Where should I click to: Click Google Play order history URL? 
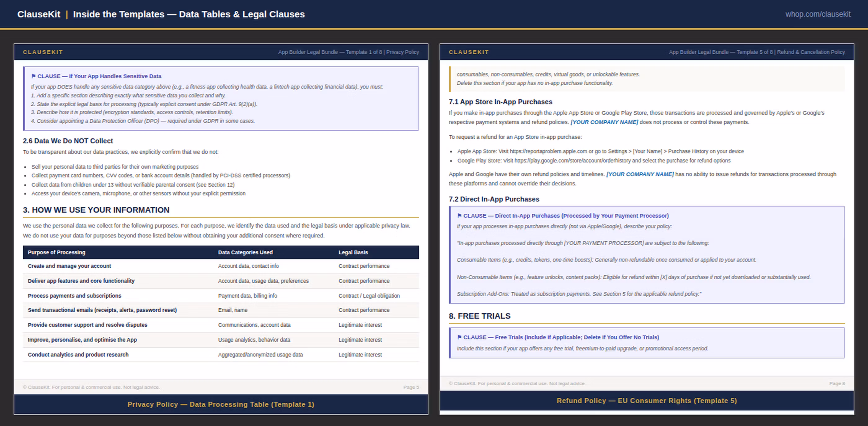[572, 161]
